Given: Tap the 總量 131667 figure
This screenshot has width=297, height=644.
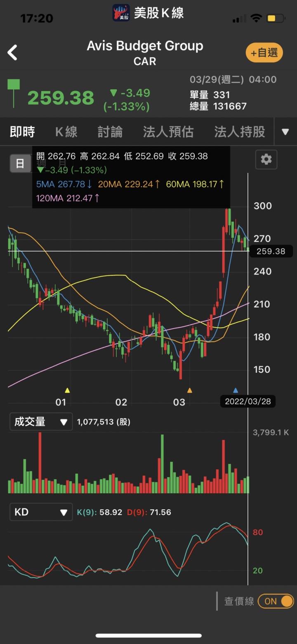Looking at the screenshot, I should coord(218,106).
